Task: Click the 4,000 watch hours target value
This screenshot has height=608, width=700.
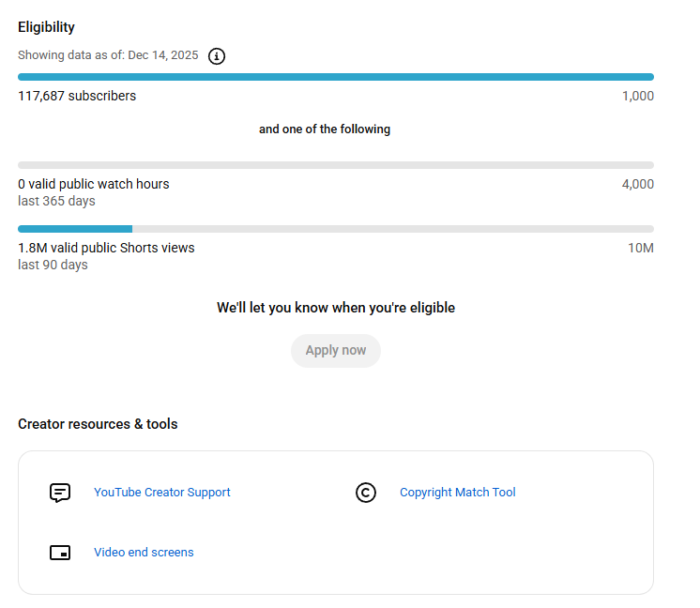Action: tap(637, 184)
